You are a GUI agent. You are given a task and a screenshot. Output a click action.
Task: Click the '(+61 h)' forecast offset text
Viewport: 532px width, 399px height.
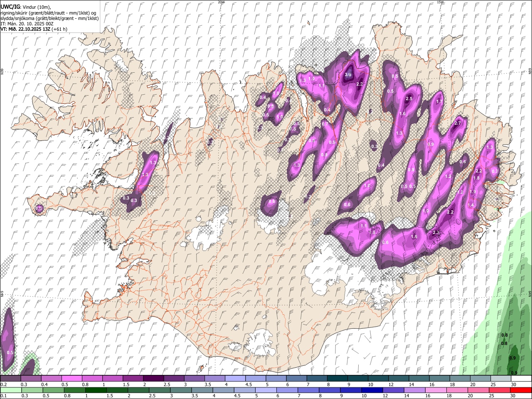[60, 29]
